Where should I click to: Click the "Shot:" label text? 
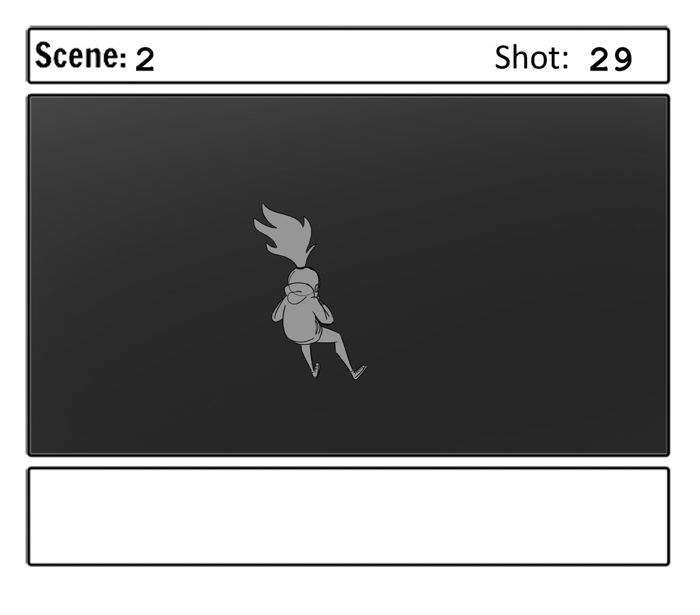(531, 57)
